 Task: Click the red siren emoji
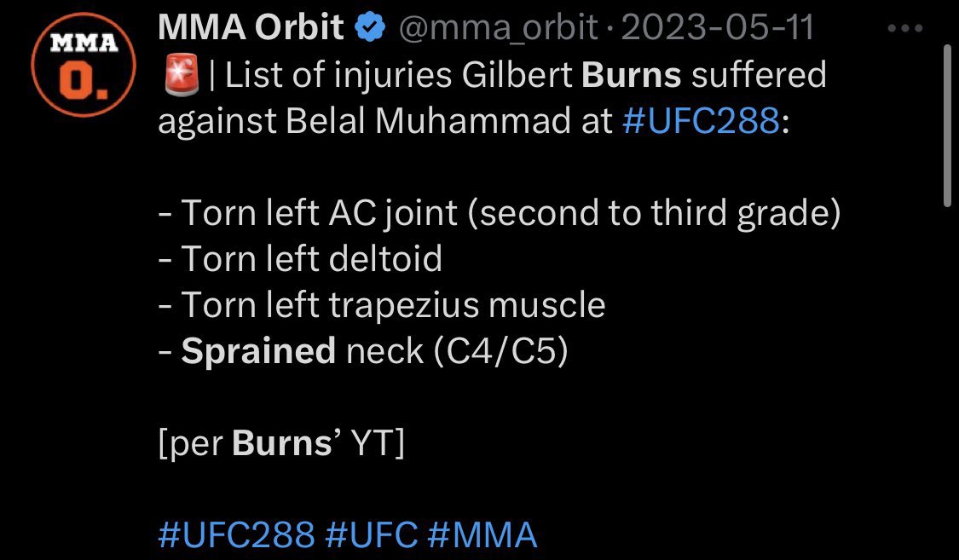(x=182, y=75)
